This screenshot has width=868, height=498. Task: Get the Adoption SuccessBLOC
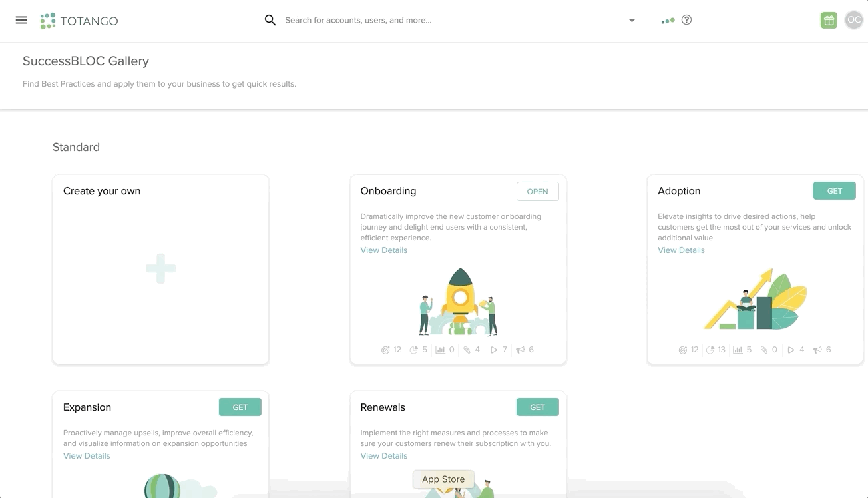pyautogui.click(x=835, y=191)
